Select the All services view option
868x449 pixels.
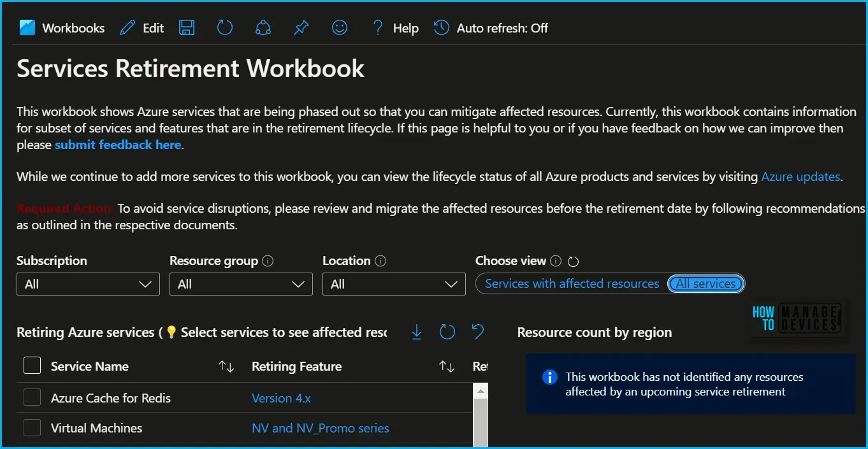coord(705,284)
